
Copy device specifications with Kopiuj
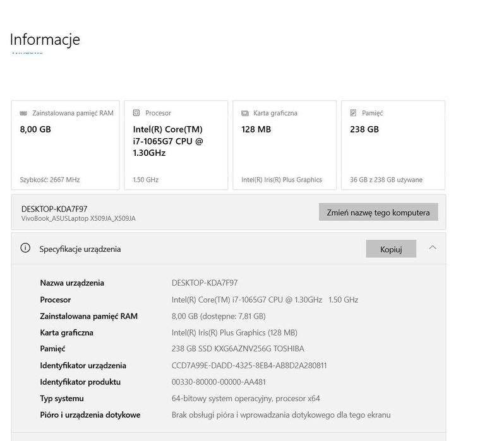391,249
